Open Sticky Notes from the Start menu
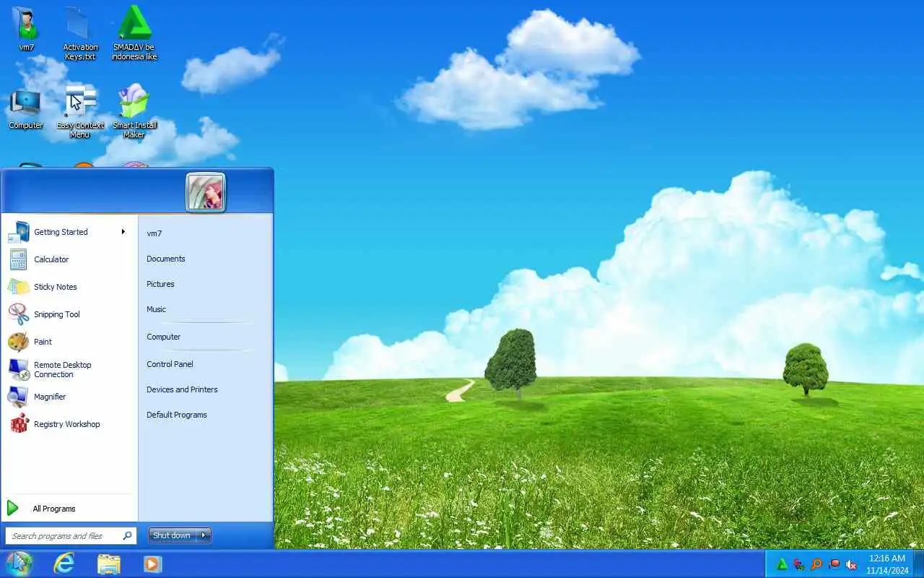This screenshot has width=924, height=578. 69,287
